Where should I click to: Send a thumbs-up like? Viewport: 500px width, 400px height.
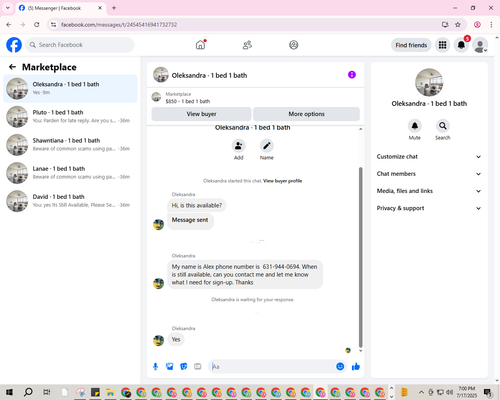tap(356, 367)
